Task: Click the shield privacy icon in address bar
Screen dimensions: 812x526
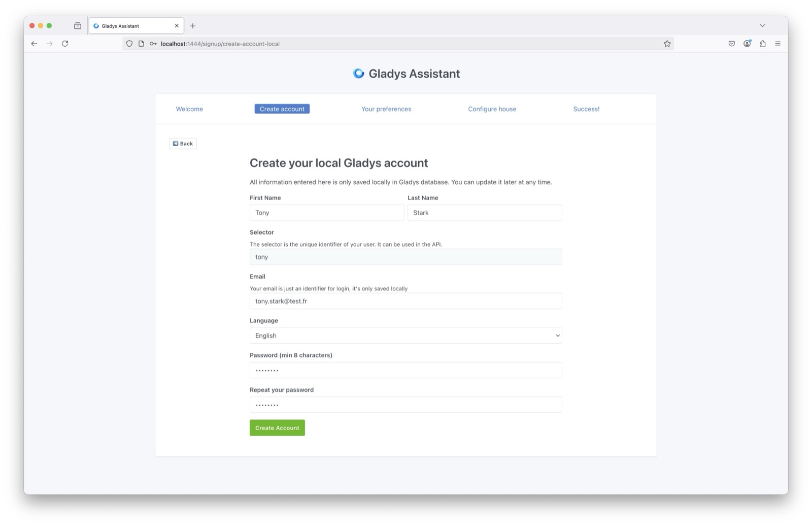Action: coord(129,44)
